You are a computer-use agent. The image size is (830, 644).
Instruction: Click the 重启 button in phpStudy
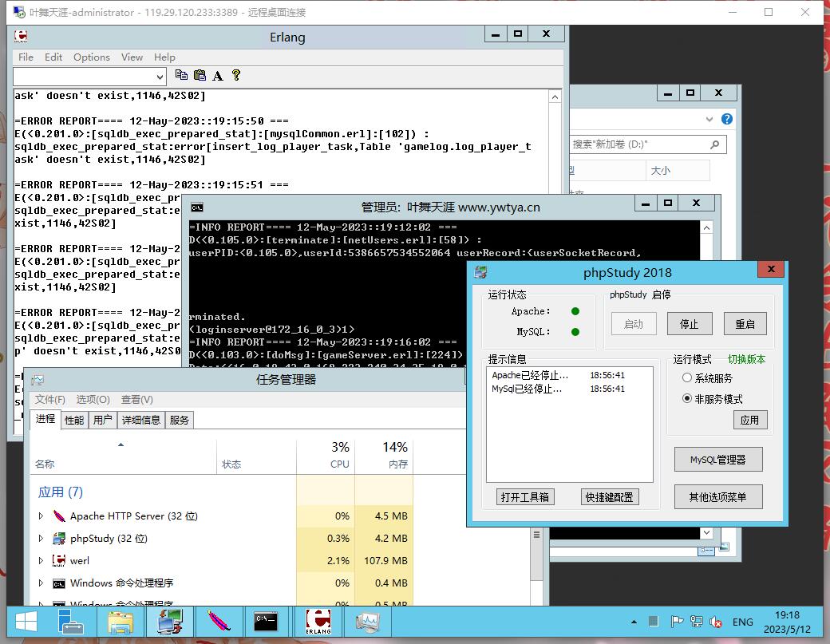pyautogui.click(x=745, y=324)
